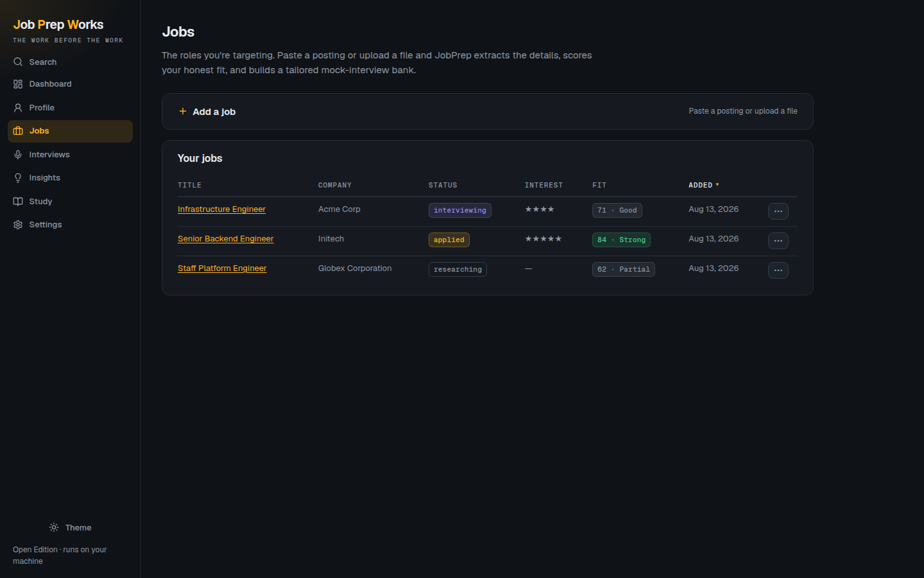
Task: Click the Profile person icon
Action: click(x=18, y=108)
